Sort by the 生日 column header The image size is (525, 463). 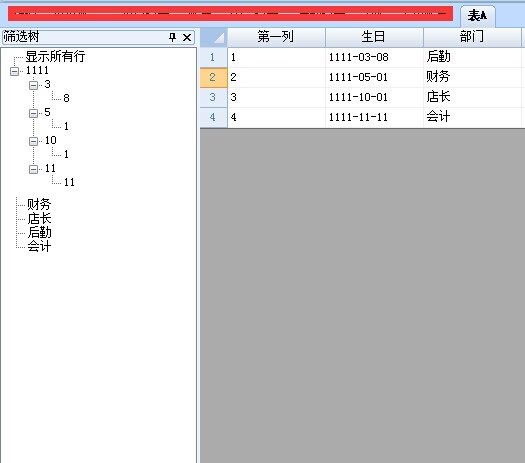coord(374,37)
